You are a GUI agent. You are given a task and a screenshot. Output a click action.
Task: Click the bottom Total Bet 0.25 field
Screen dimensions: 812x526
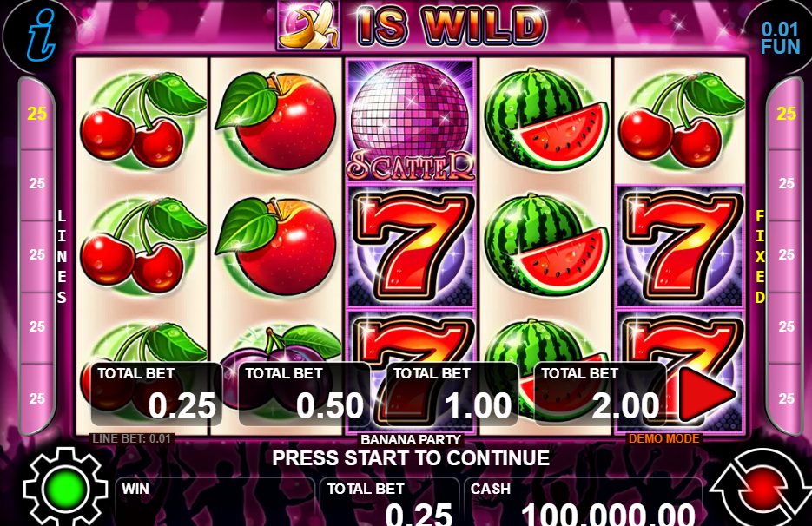pyautogui.click(x=389, y=503)
